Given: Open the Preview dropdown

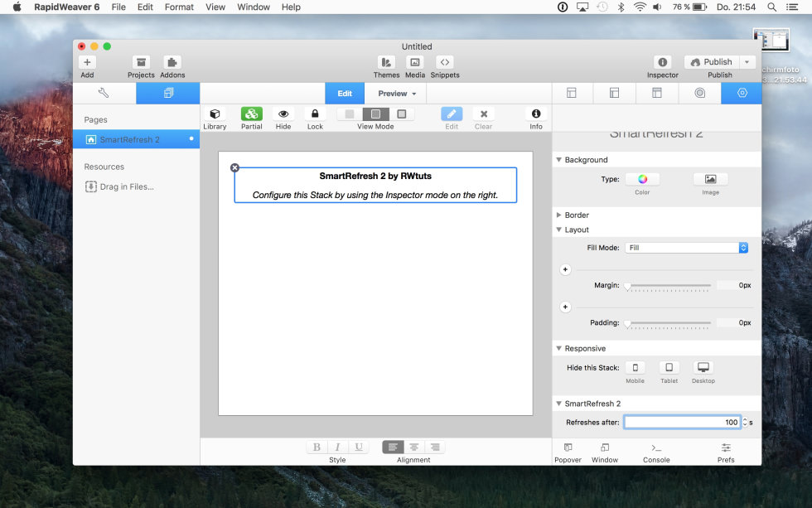Looking at the screenshot, I should (x=397, y=94).
